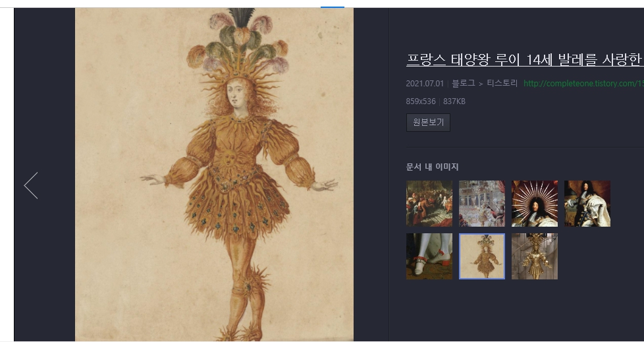
Task: Open the white sunburst rays portrait thumbnail
Action: 534,204
